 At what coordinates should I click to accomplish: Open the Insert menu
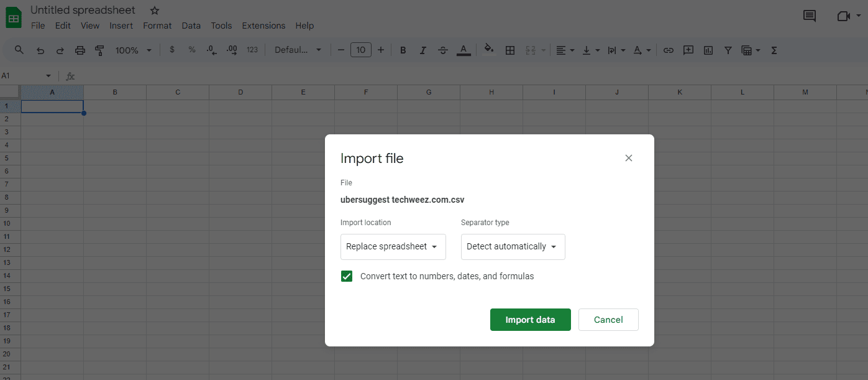pyautogui.click(x=121, y=25)
